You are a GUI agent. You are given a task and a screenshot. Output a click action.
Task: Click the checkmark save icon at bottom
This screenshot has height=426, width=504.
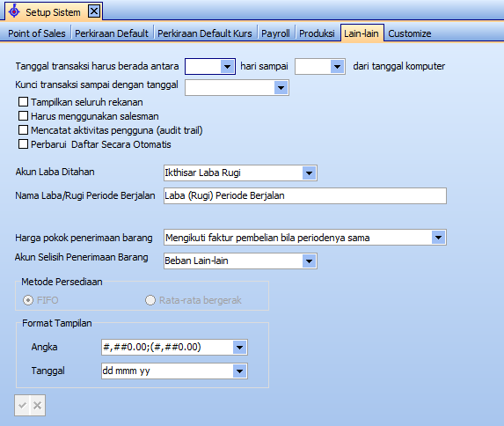[22, 406]
